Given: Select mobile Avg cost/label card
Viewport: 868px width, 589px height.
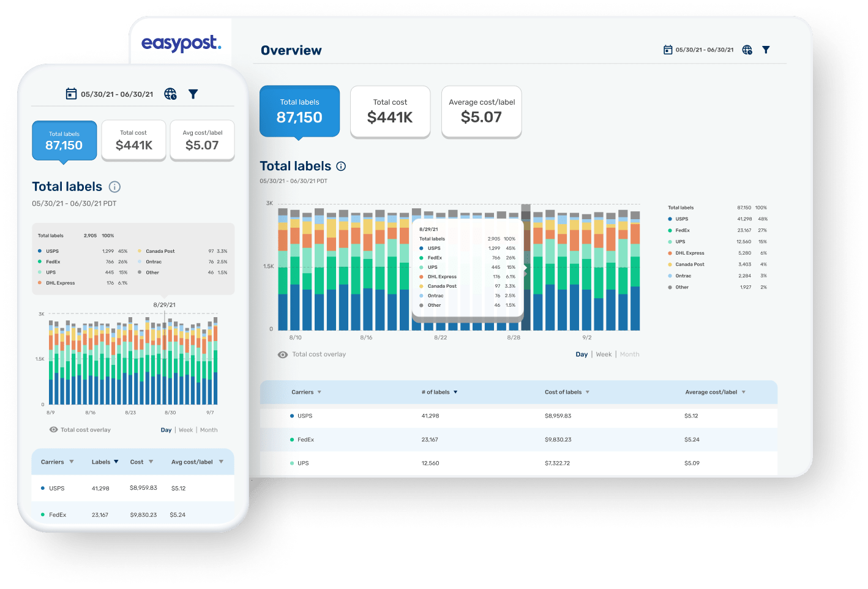Looking at the screenshot, I should click(202, 140).
